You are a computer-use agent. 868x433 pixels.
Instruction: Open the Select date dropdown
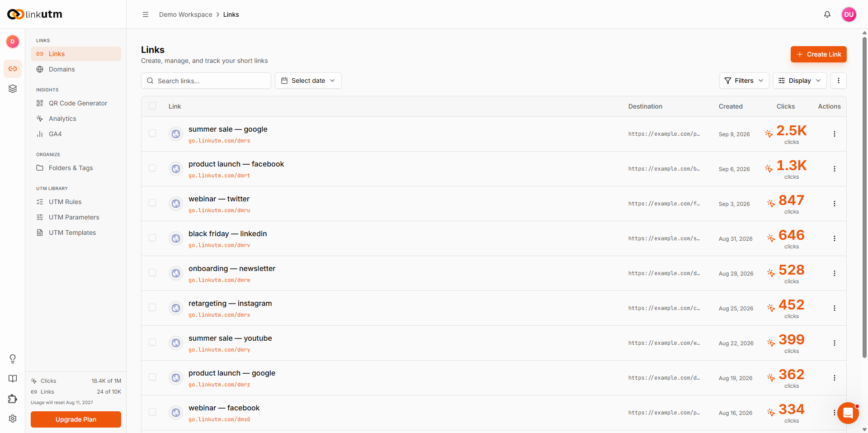308,81
